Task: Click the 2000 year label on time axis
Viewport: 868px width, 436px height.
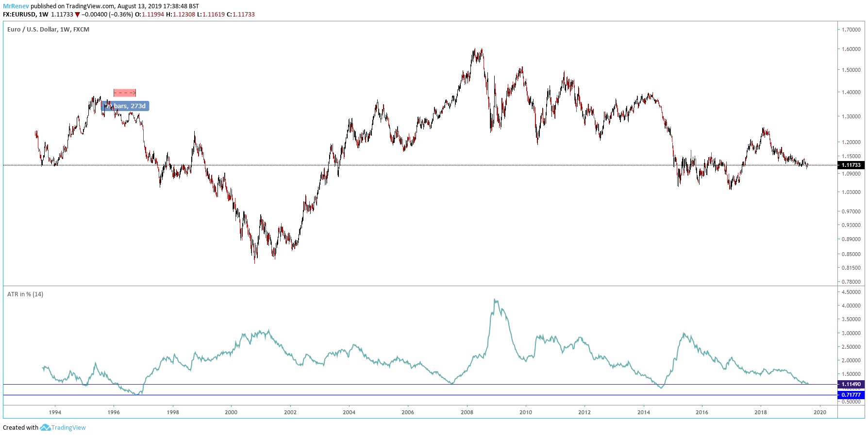Action: pos(231,412)
